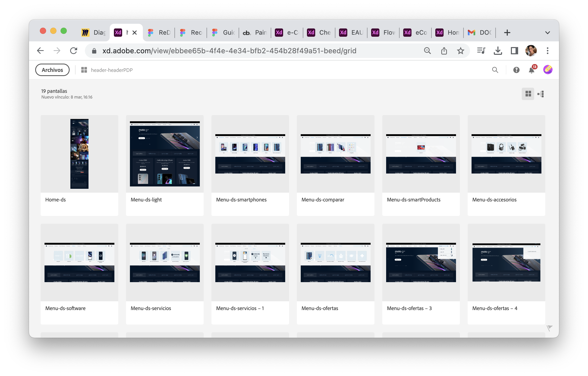Switch to the Miro Diag tab
Image resolution: width=588 pixels, height=376 pixels.
[x=94, y=33]
